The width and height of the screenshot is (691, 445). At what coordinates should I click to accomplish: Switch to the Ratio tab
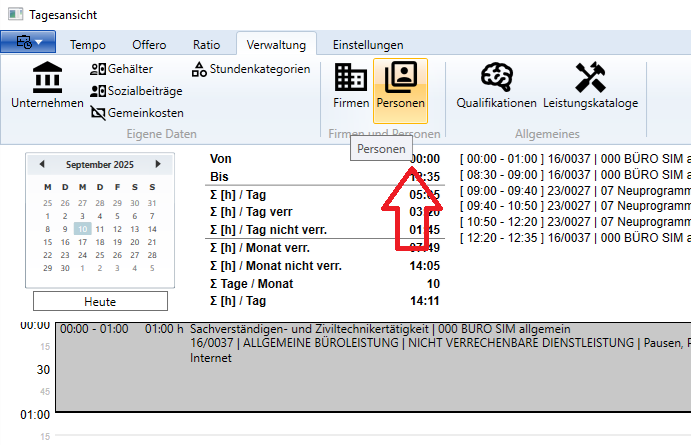207,45
